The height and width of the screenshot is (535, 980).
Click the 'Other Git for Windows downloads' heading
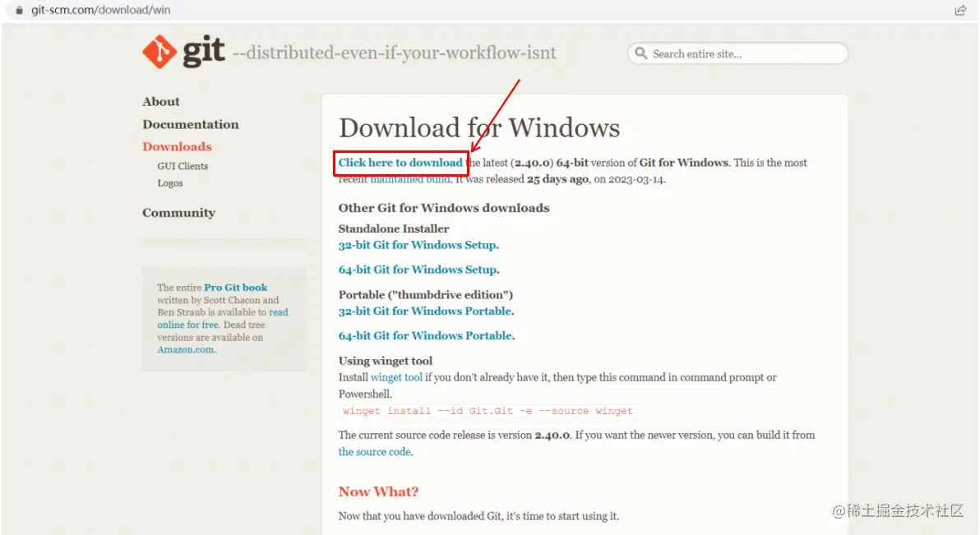(x=444, y=207)
